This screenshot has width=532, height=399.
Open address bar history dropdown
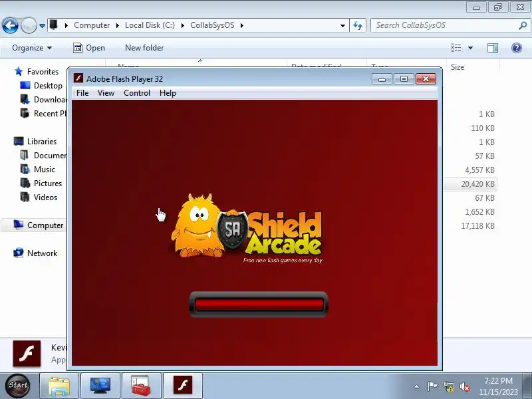[342, 25]
